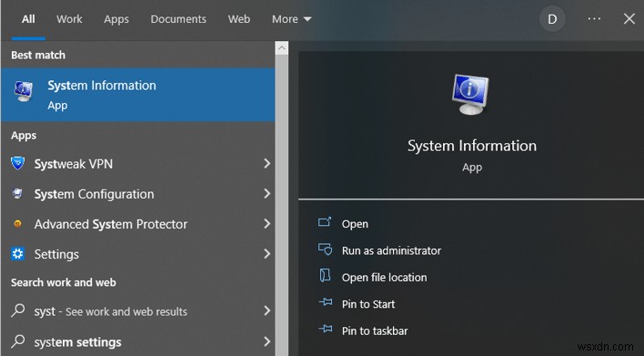644x356 pixels.
Task: Click search icon beside 'syst' web result
Action: tap(17, 310)
